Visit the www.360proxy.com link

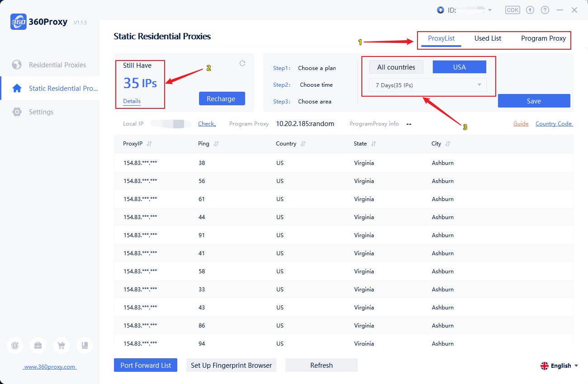click(x=50, y=367)
